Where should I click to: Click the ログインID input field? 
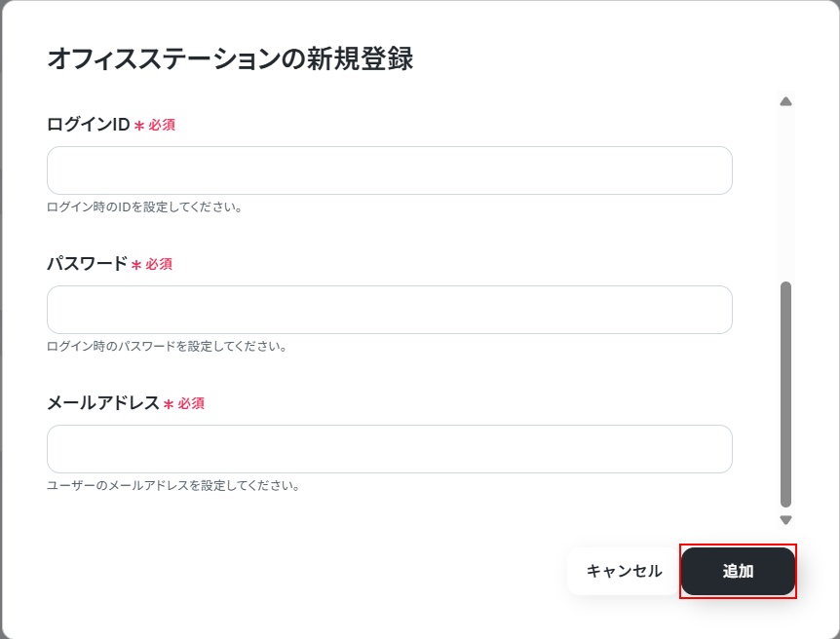390,170
